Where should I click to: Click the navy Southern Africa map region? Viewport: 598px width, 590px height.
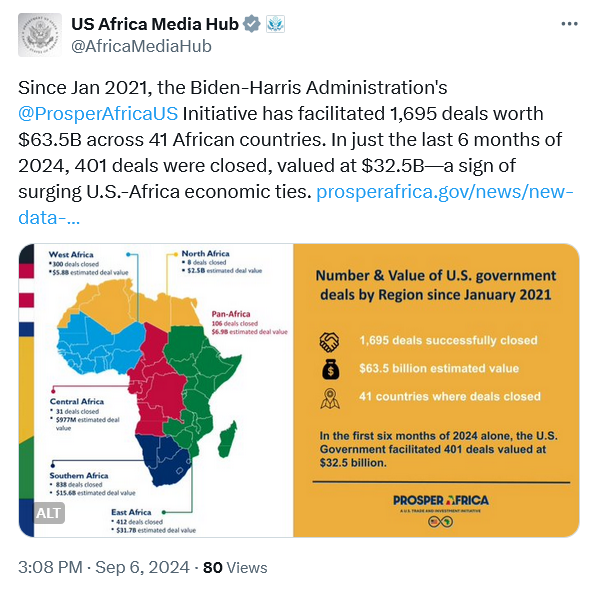pyautogui.click(x=162, y=460)
